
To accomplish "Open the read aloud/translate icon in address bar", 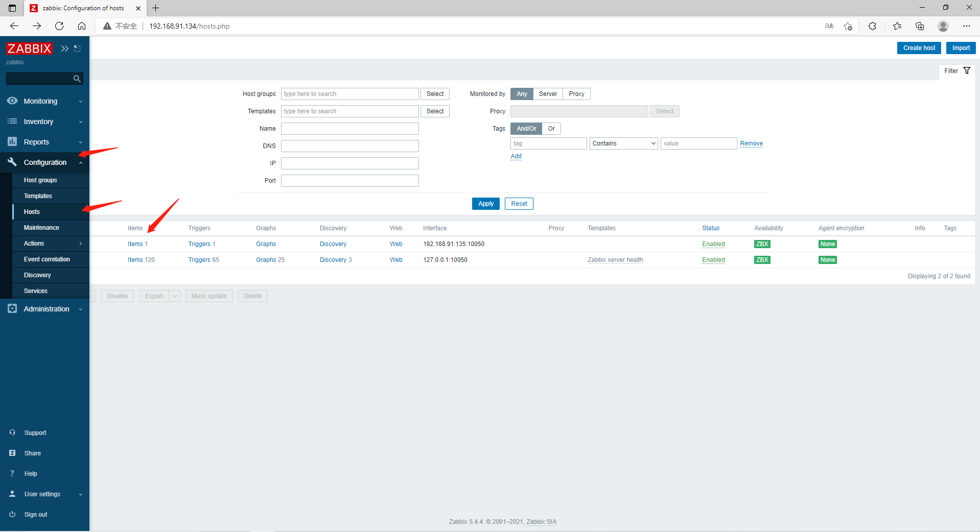I will pyautogui.click(x=829, y=26).
